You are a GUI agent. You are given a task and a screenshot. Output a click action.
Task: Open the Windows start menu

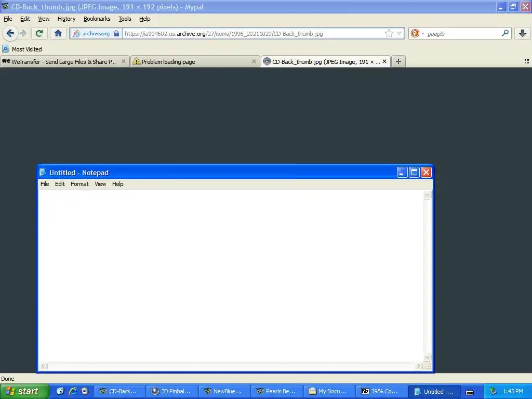click(24, 391)
